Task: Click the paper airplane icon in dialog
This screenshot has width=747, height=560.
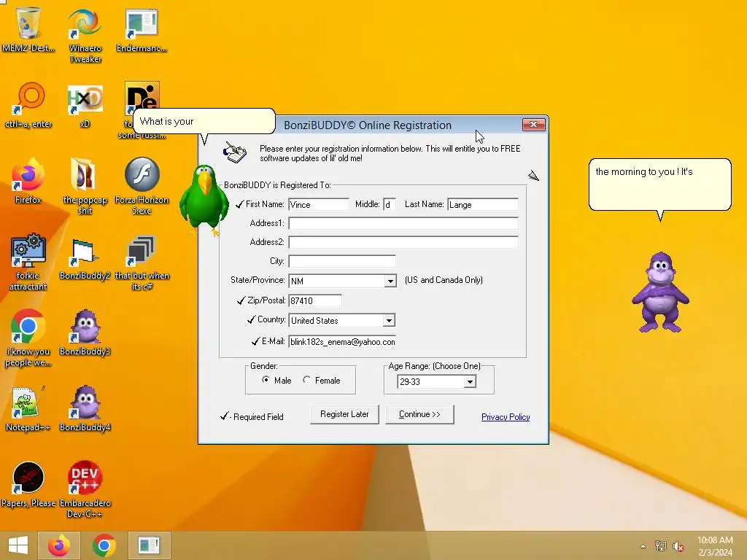Action: tap(533, 176)
